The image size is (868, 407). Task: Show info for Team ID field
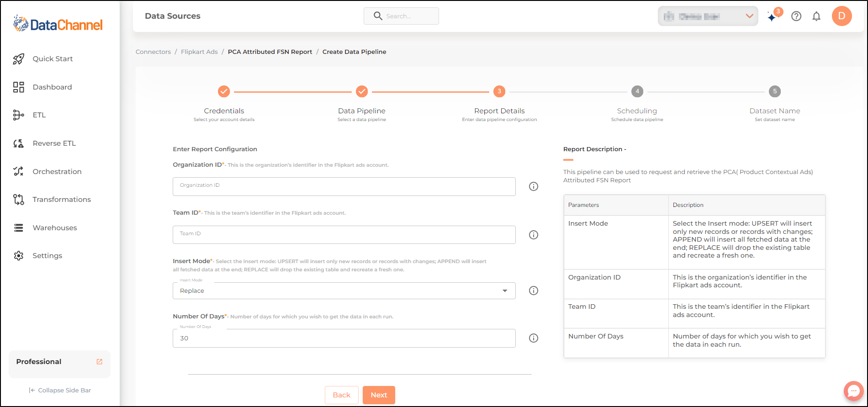tap(534, 235)
